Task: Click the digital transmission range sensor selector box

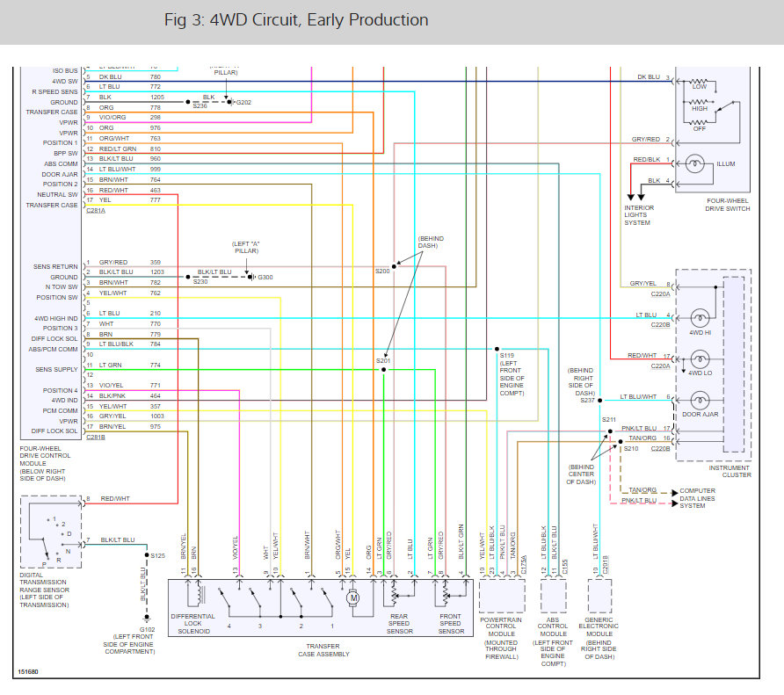Action: point(51,532)
